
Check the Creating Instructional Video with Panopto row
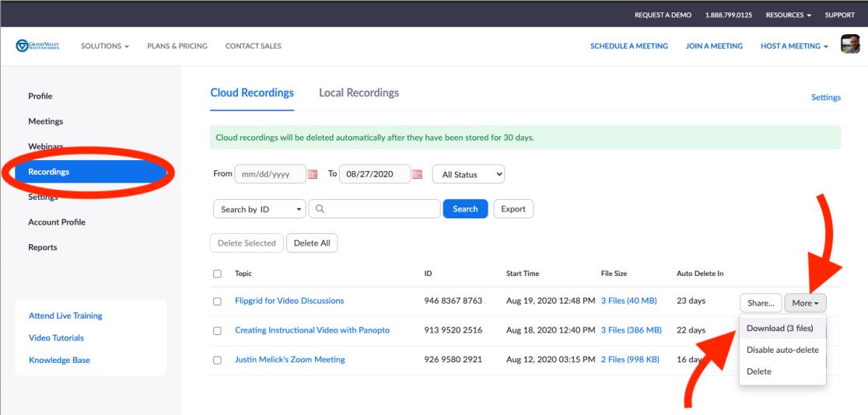pos(217,331)
